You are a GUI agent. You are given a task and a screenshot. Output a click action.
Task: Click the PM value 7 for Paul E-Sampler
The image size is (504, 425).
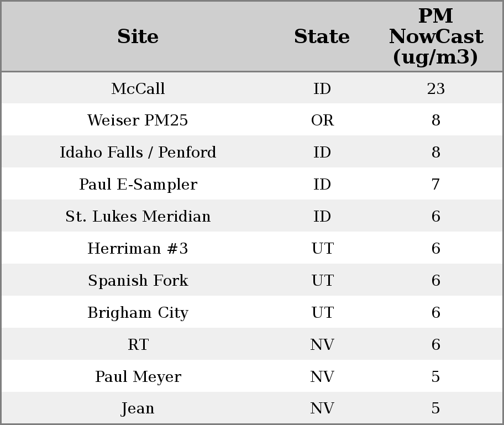click(x=435, y=185)
